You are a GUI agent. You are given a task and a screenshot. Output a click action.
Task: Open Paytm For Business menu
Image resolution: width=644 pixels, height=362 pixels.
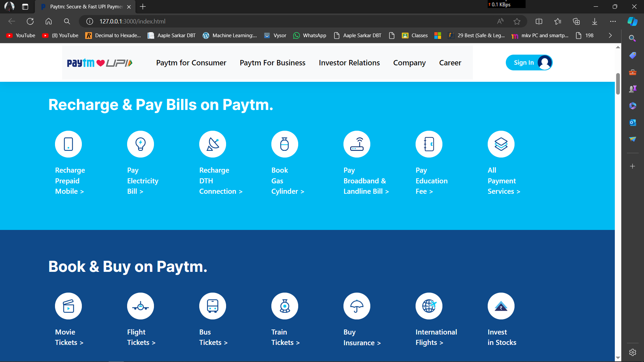point(272,63)
